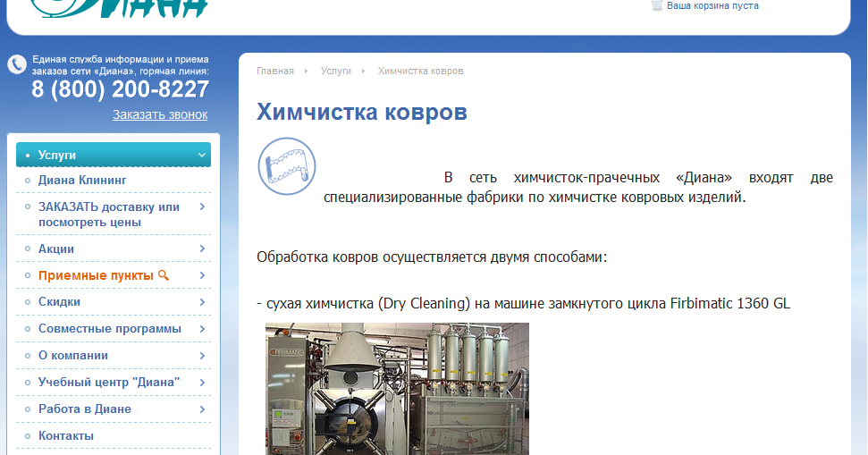The width and height of the screenshot is (868, 455).
Task: Click text about Firbimatic 1360 GL
Action: pos(523,303)
